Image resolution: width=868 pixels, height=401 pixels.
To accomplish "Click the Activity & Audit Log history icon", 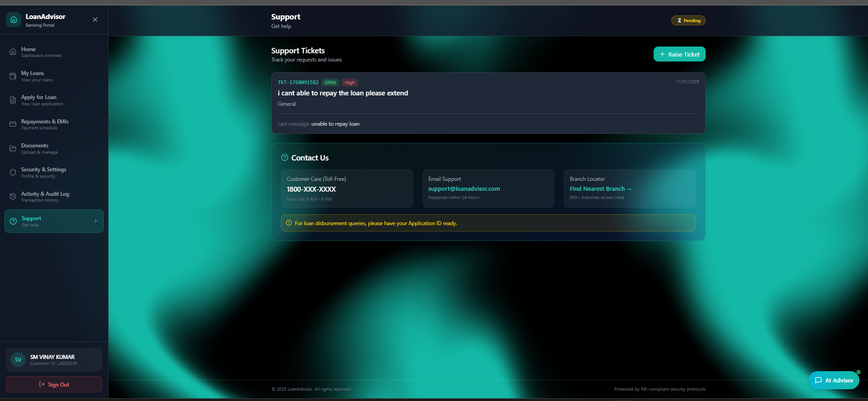I will point(13,196).
